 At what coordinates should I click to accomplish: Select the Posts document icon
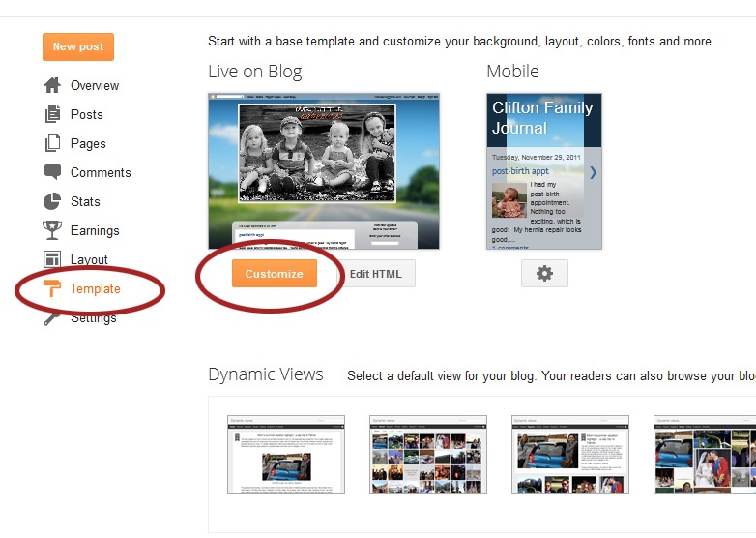click(x=52, y=114)
